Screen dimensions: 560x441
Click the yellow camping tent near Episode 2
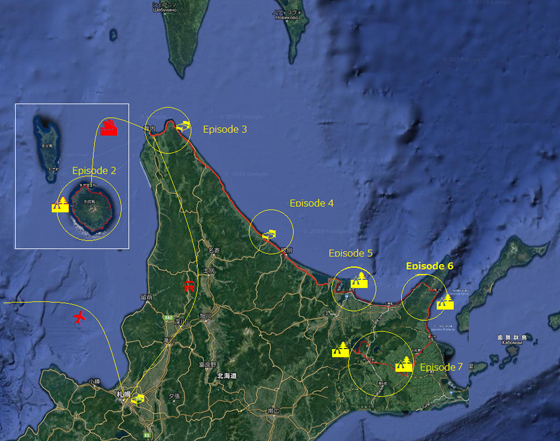point(60,205)
